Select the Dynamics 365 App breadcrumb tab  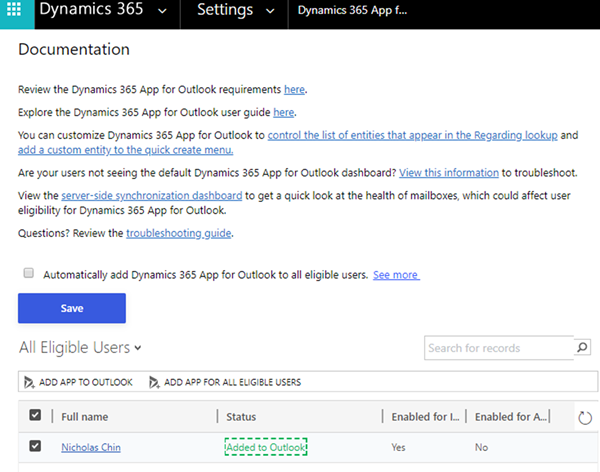click(370, 13)
